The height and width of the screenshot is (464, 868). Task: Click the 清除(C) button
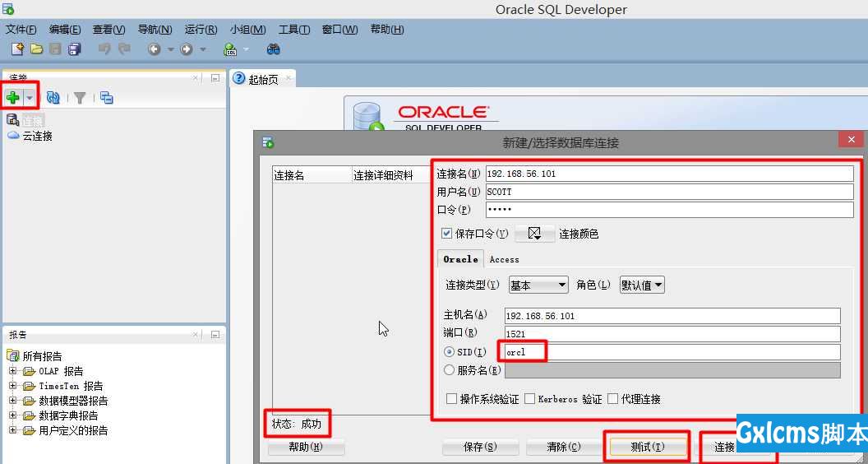564,446
